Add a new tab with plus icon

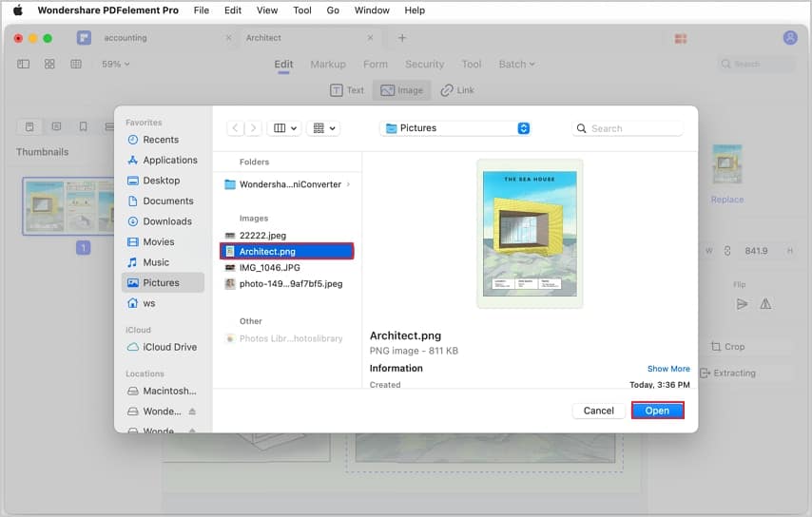pos(402,38)
